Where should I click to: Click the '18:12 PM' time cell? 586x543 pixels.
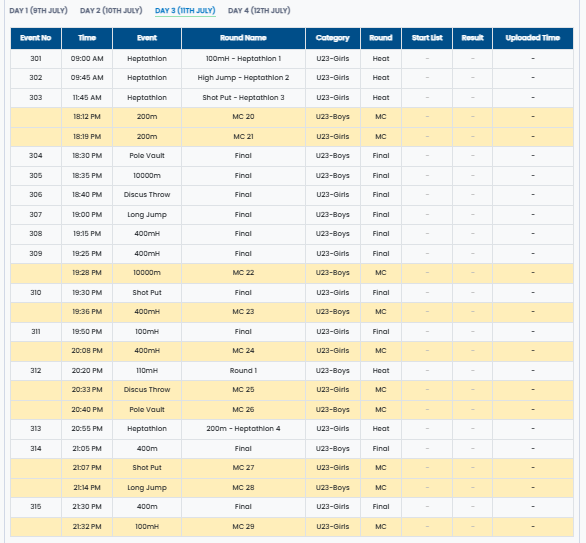(87, 117)
